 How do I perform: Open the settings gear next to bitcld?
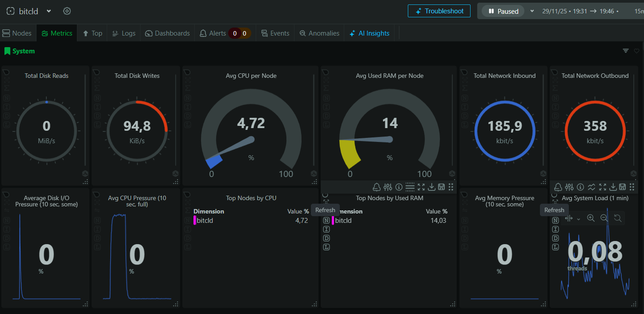67,11
